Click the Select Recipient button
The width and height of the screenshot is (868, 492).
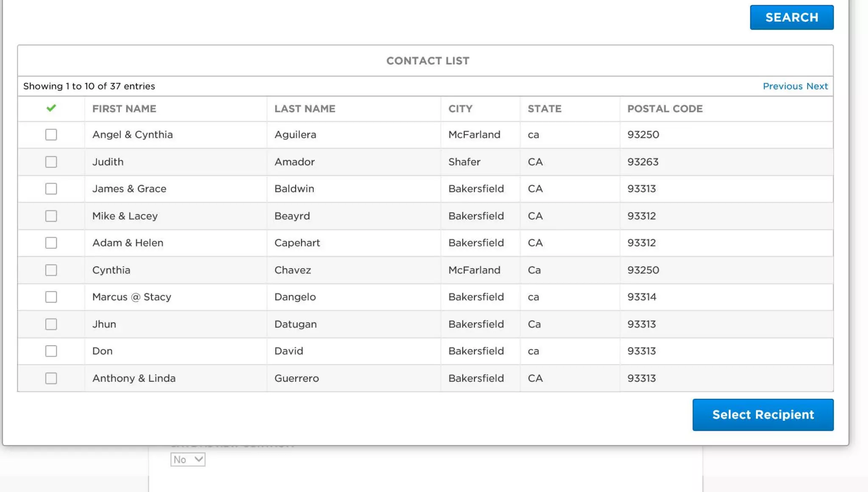coord(763,415)
